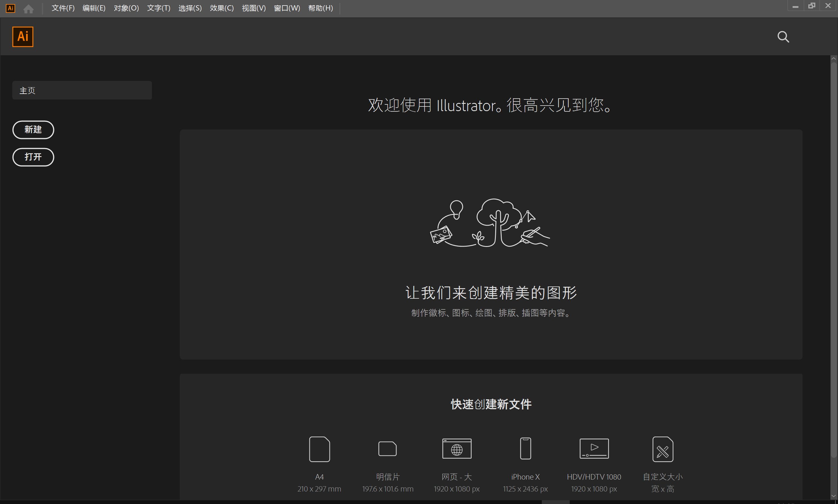The height and width of the screenshot is (504, 838).
Task: Open the 效果(C) menu
Action: click(x=222, y=8)
